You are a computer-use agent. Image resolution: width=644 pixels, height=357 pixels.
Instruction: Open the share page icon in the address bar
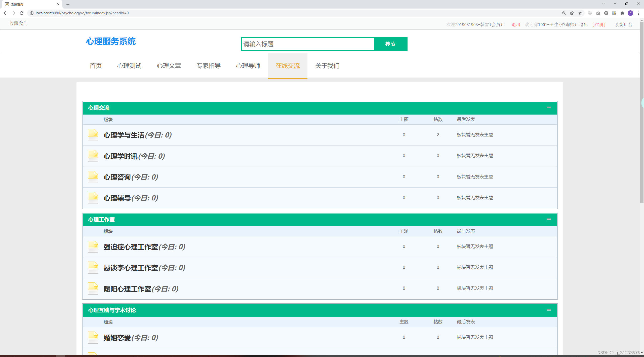pos(572,13)
